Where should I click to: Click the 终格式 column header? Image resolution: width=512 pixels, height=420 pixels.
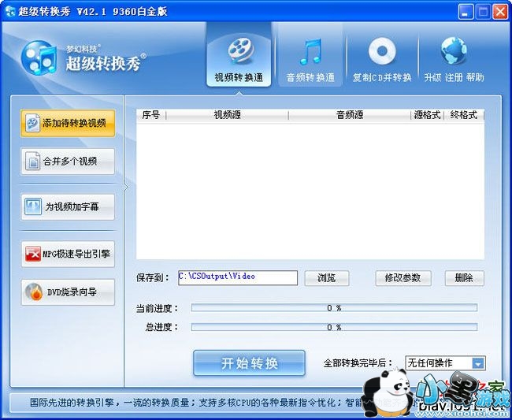[464, 115]
